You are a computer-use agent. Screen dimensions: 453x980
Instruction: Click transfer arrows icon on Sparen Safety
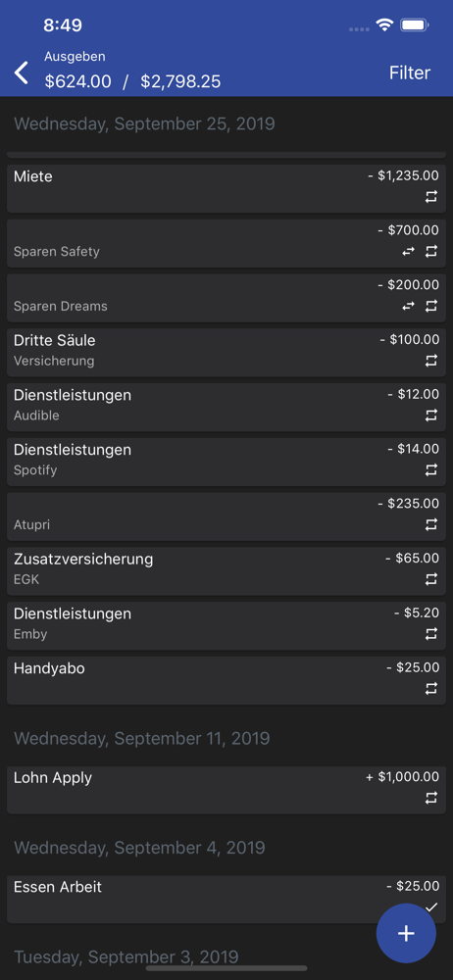click(408, 251)
